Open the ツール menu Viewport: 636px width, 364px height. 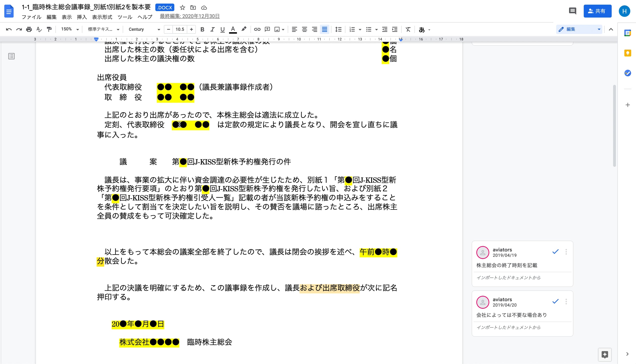[125, 17]
